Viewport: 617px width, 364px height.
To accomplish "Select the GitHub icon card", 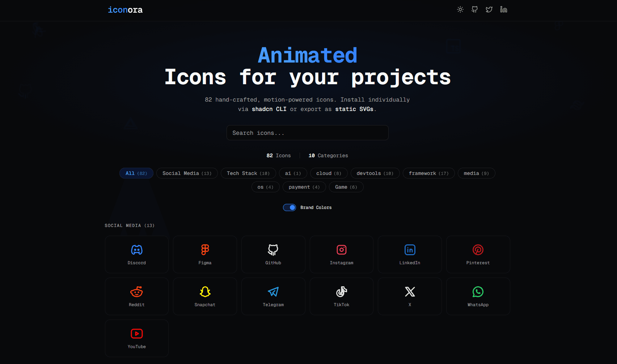I will point(273,254).
